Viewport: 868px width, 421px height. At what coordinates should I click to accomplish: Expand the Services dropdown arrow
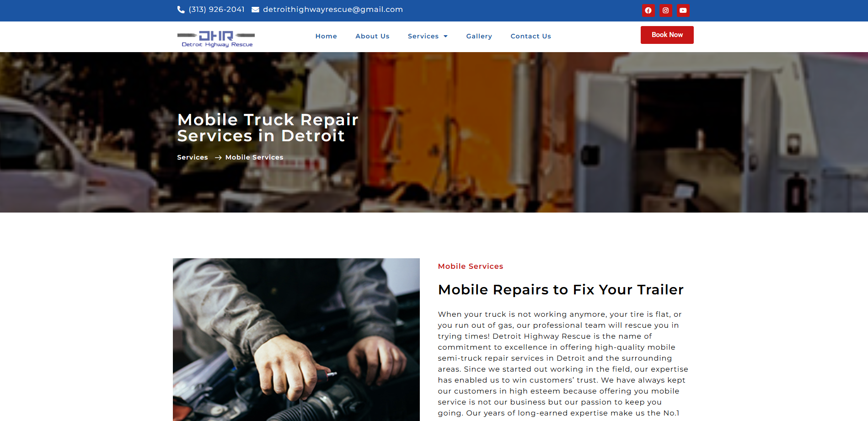point(445,37)
